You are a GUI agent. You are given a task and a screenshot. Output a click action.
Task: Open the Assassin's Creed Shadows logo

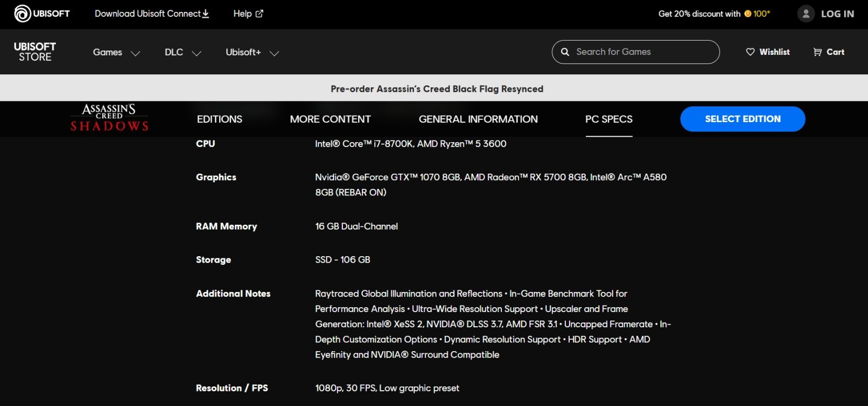[109, 118]
